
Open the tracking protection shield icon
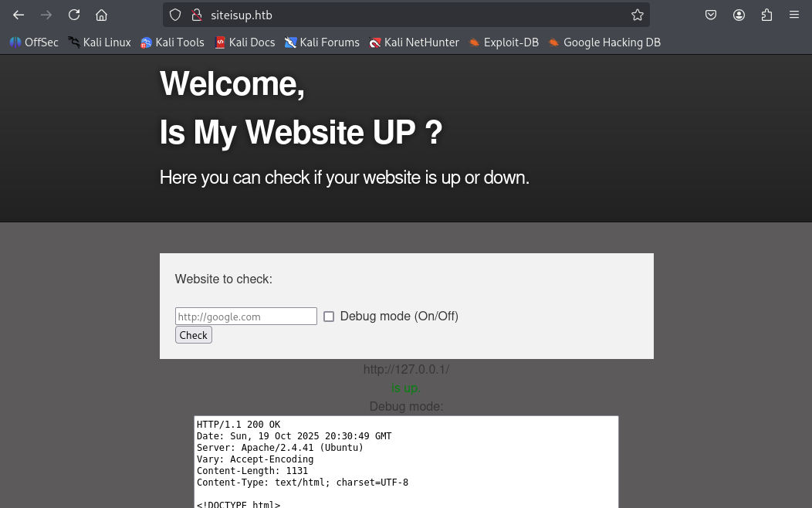pos(175,15)
